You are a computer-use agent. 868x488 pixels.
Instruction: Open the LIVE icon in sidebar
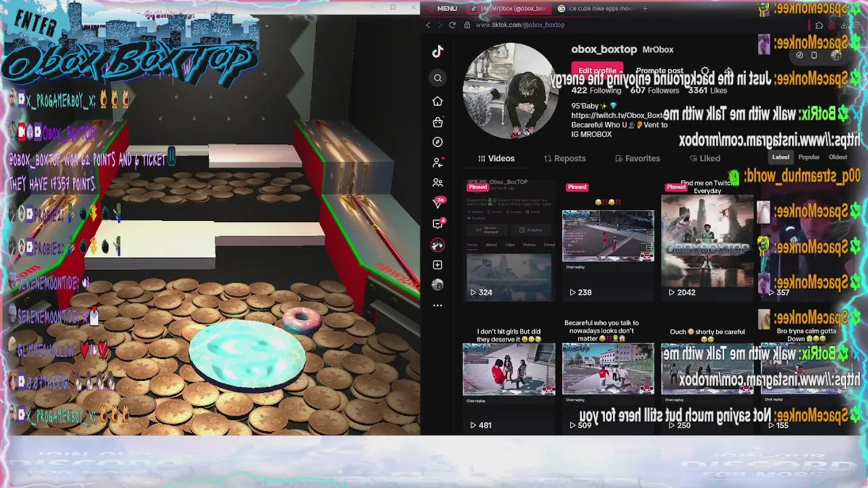(437, 245)
